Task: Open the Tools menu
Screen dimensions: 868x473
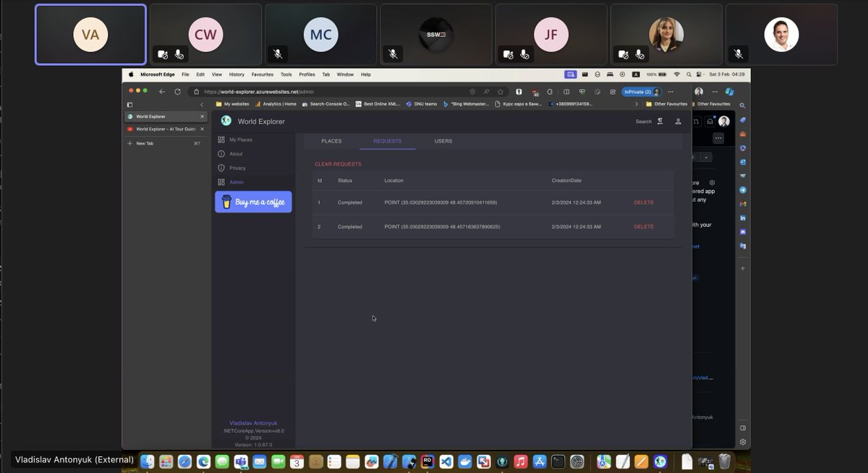Action: click(x=286, y=74)
